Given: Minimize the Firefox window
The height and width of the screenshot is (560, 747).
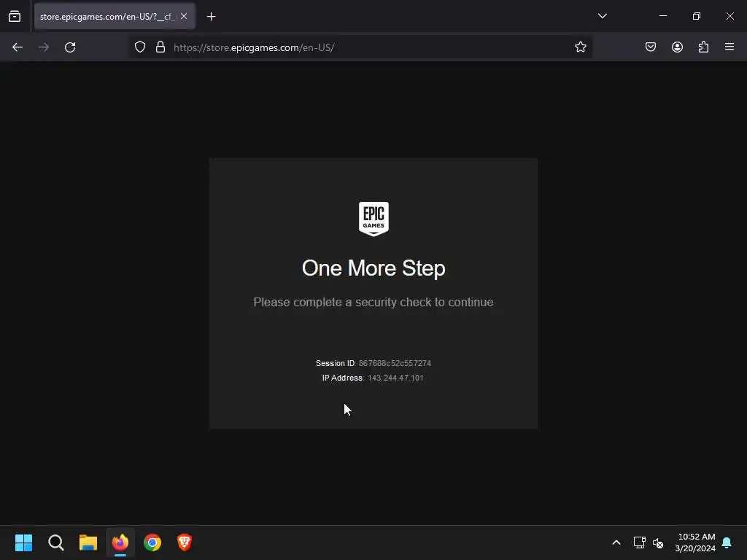Looking at the screenshot, I should 662,16.
